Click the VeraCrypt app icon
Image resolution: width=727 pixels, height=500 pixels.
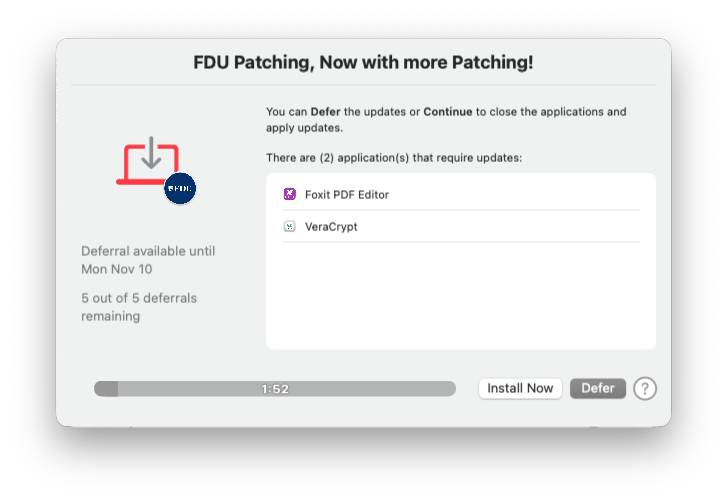(289, 226)
